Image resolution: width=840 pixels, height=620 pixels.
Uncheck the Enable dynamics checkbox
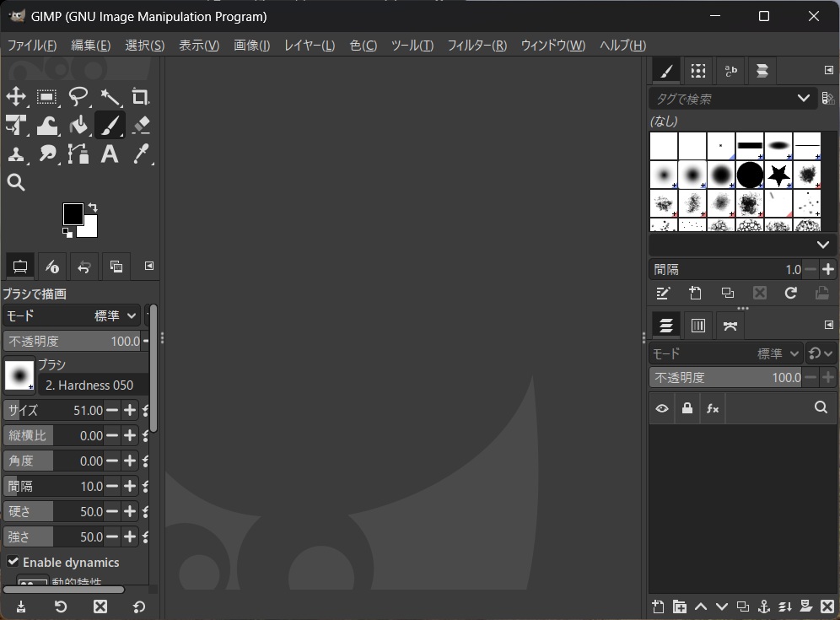(x=13, y=562)
